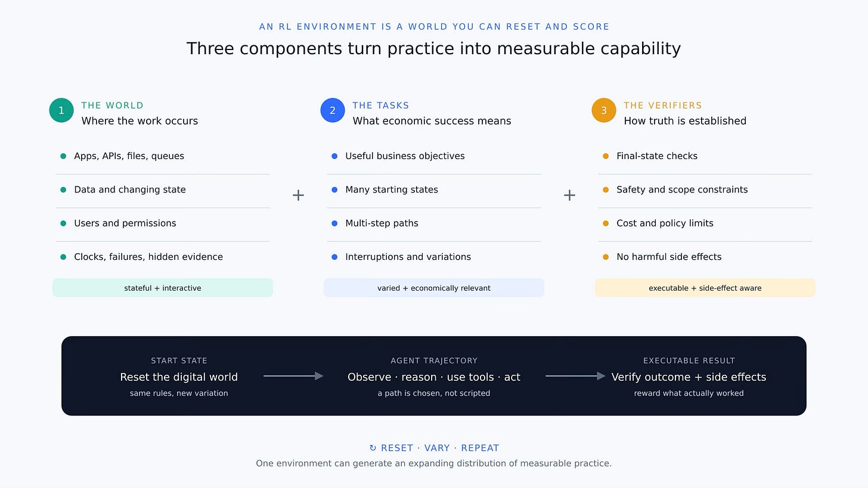Select the 'executable + side-effect aware' yellow pill

coord(705,288)
